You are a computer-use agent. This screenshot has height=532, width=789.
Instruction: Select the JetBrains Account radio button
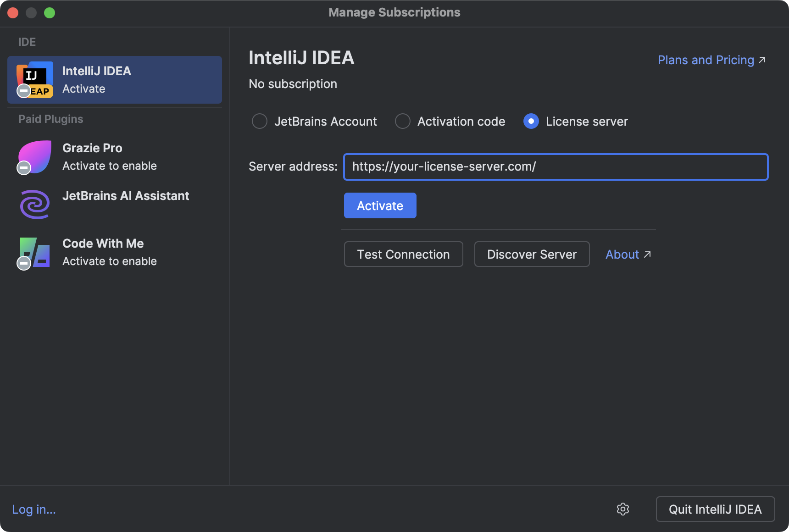[x=259, y=121]
